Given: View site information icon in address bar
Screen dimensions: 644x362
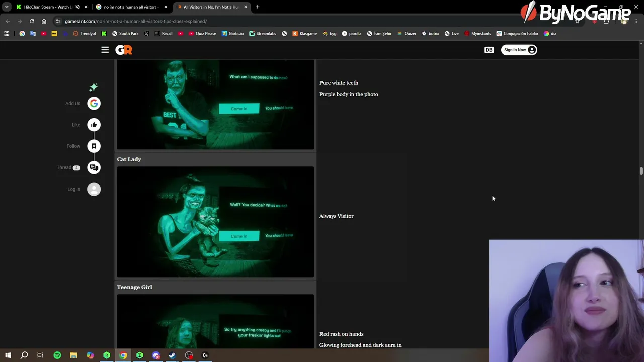Looking at the screenshot, I should pyautogui.click(x=58, y=21).
